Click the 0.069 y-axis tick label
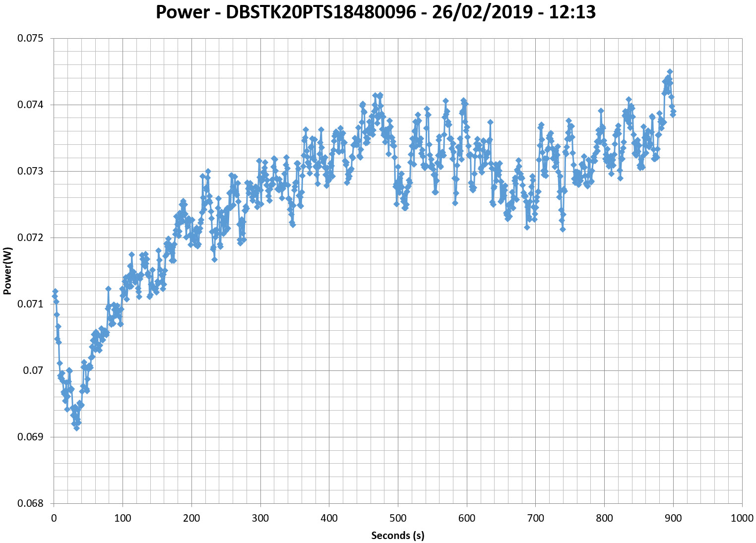 click(x=30, y=437)
